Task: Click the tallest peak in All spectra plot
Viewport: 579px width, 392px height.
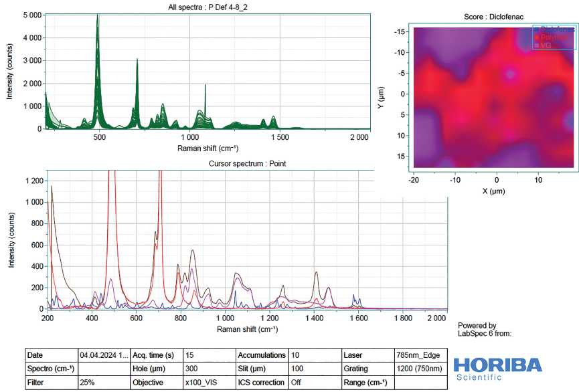Action: [98, 17]
